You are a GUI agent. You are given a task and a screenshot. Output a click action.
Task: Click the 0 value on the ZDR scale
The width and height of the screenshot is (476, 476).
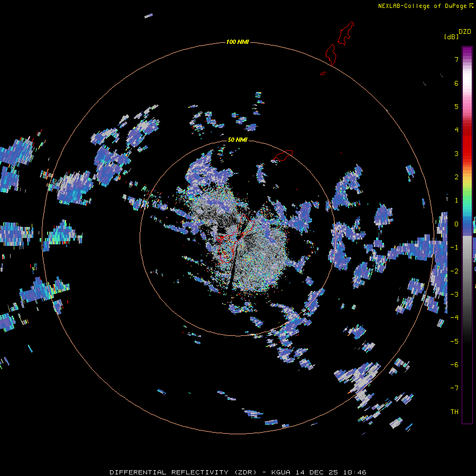(456, 224)
